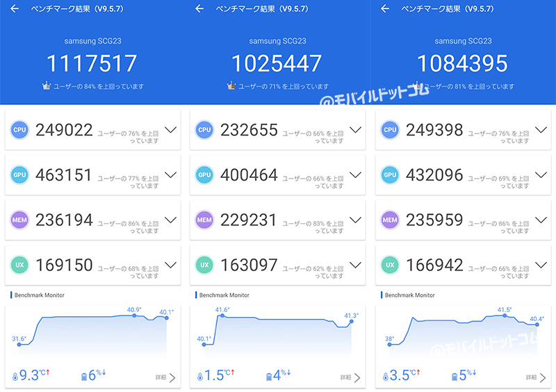Image resolution: width=556 pixels, height=392 pixels.
Task: Expand the MEM 236194 score details
Action: click(170, 220)
